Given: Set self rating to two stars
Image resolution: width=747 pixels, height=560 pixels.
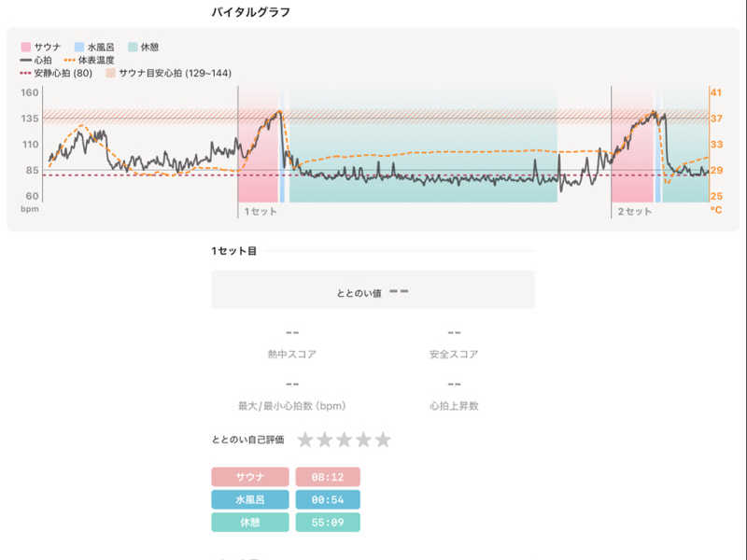Looking at the screenshot, I should (324, 440).
